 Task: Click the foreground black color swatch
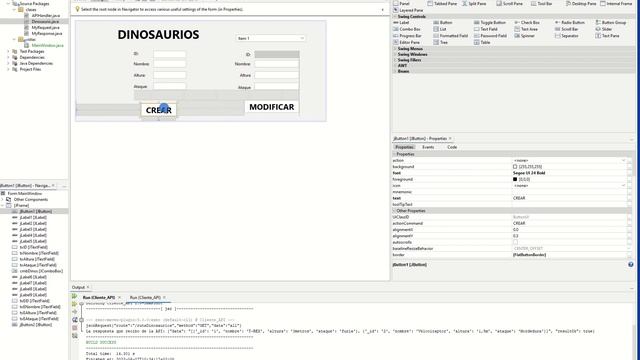(x=515, y=179)
